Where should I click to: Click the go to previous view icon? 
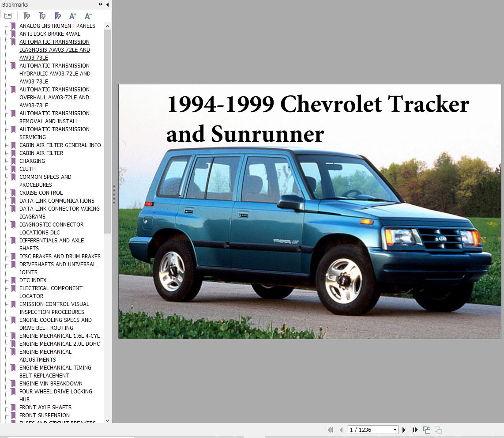pos(426,430)
